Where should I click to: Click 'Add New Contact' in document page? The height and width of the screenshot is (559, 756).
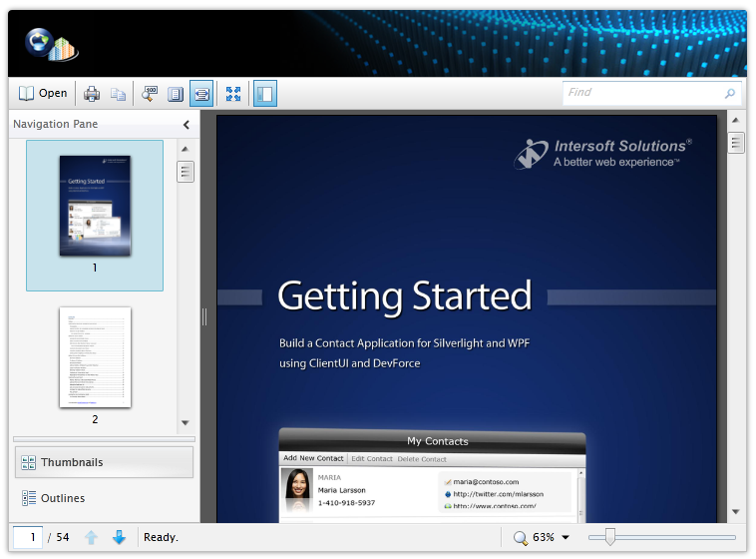[x=313, y=458]
